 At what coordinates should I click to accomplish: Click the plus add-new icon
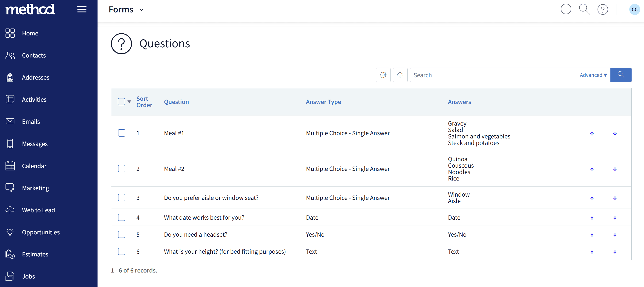click(566, 9)
